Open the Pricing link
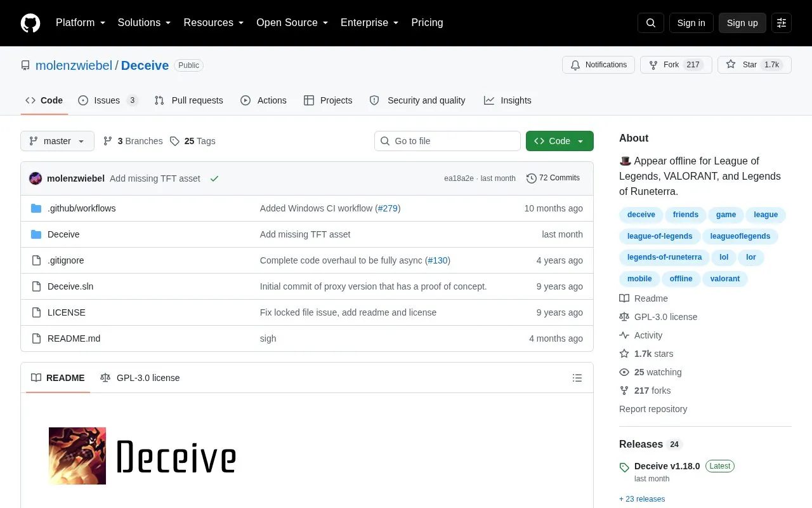Viewport: 812px width, 508px height. click(x=427, y=23)
